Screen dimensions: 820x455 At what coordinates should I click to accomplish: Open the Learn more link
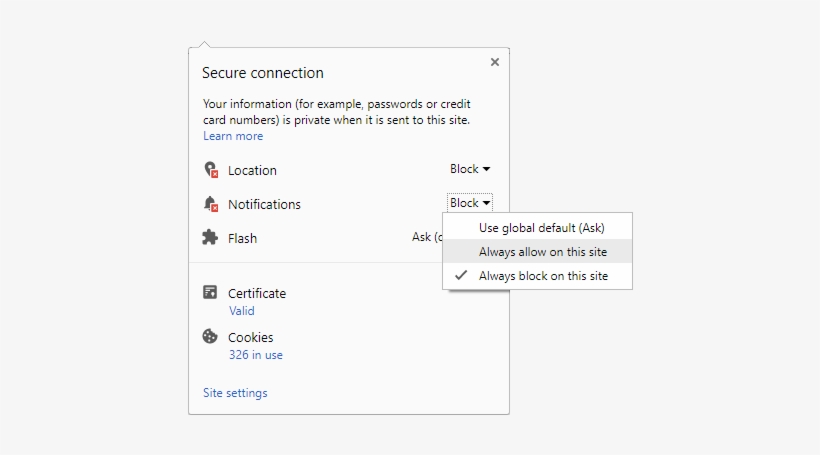[x=233, y=136]
